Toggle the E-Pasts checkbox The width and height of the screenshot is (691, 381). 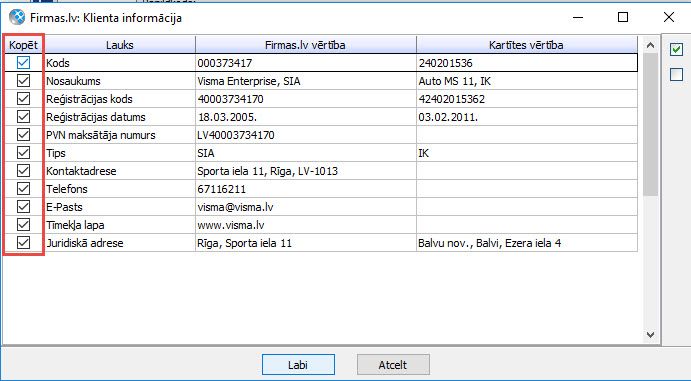23,207
